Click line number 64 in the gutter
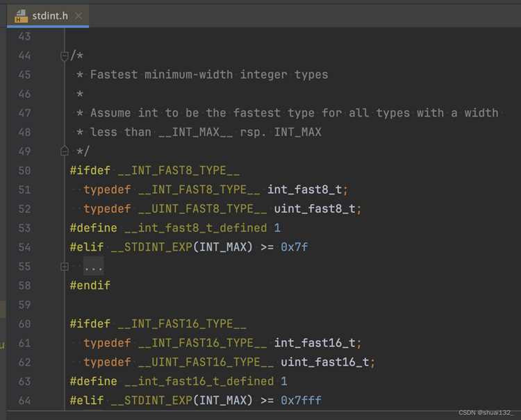 (x=24, y=401)
